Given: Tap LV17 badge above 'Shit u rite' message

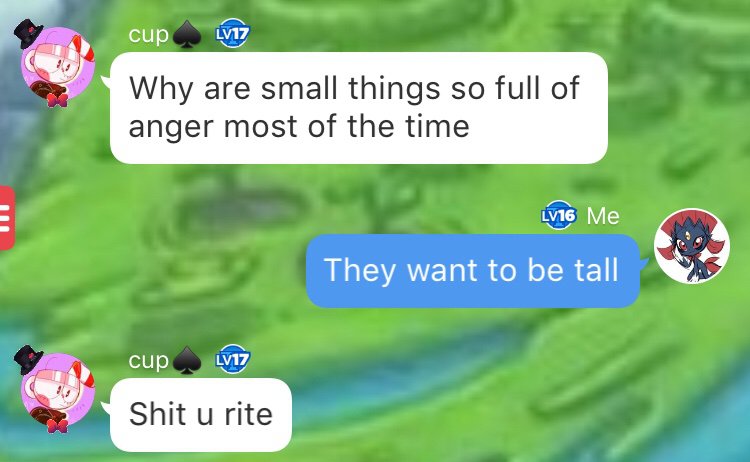Looking at the screenshot, I should 232,359.
